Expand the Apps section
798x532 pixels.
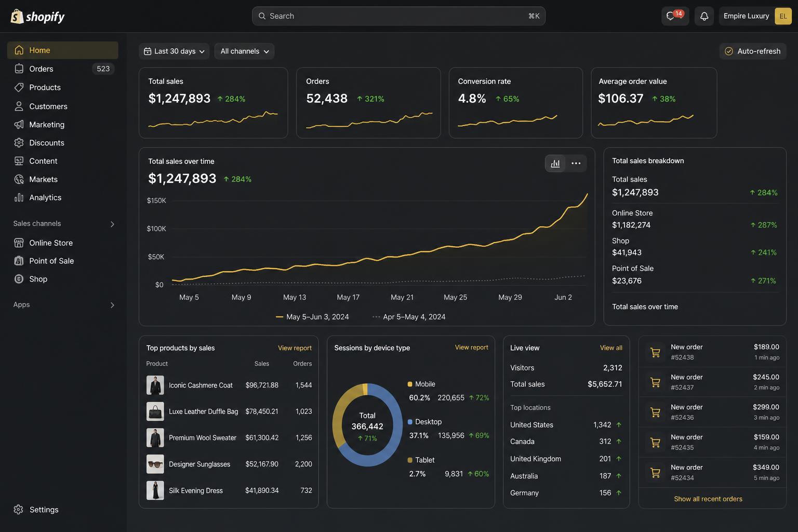pos(112,305)
